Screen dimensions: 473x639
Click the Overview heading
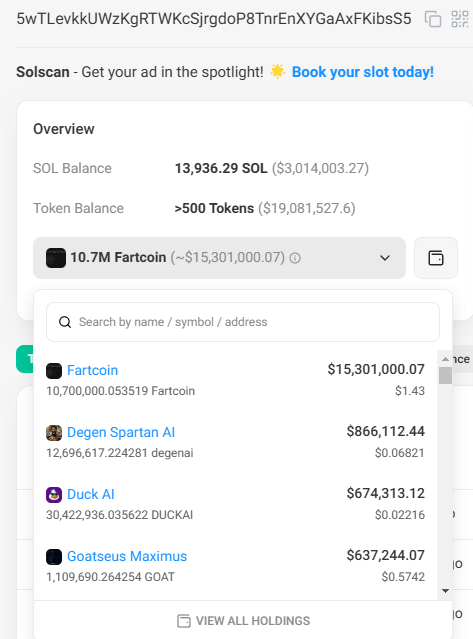coord(64,129)
